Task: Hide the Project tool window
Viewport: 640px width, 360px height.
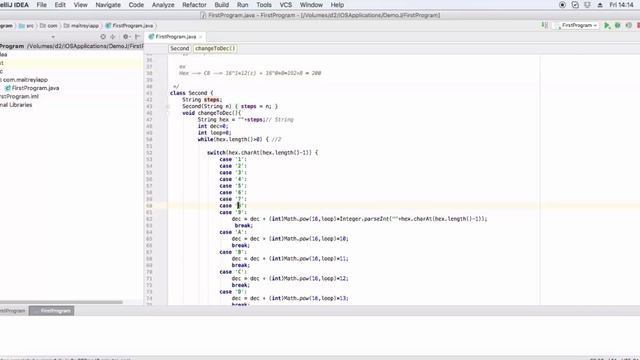Action: [138, 37]
